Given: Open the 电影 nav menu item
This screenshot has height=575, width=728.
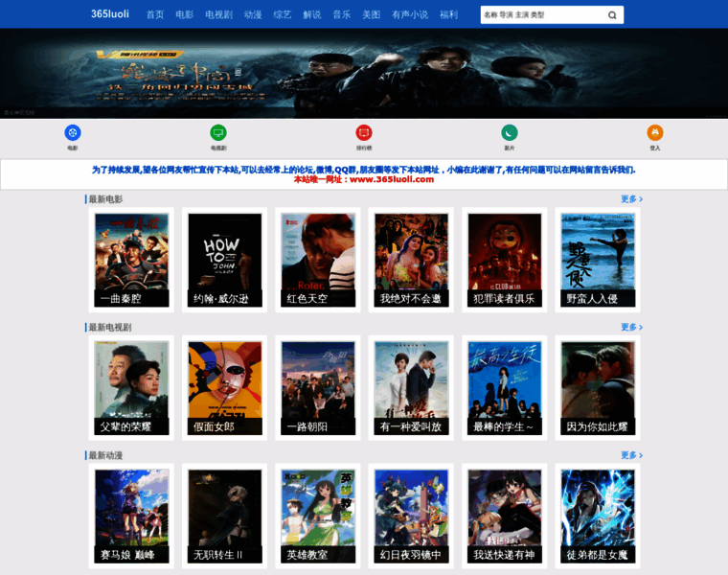Looking at the screenshot, I should click(x=184, y=14).
